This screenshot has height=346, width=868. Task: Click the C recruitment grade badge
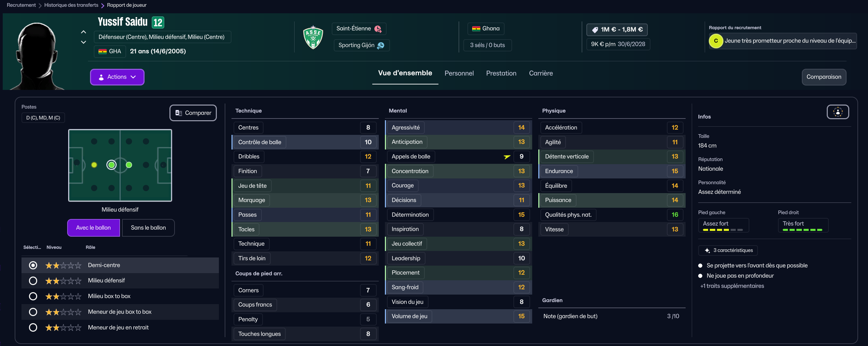(716, 41)
